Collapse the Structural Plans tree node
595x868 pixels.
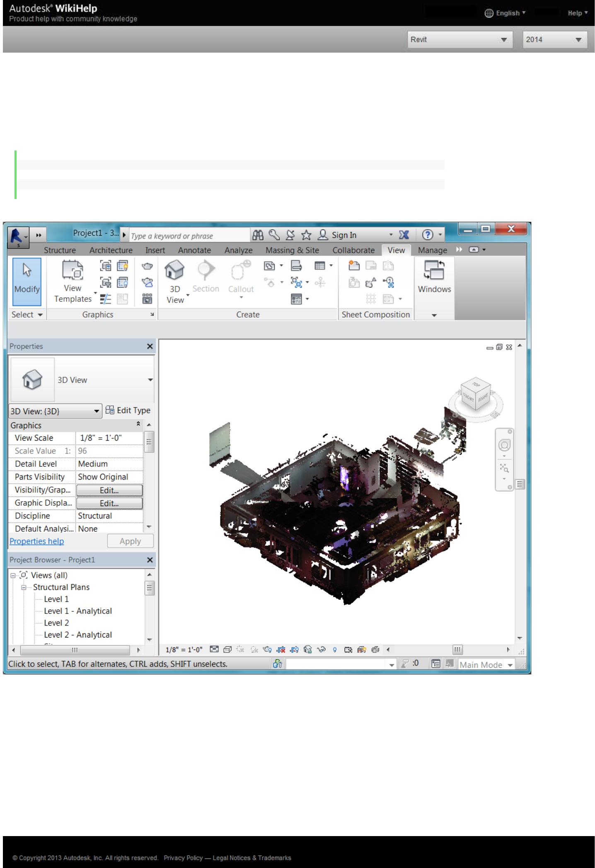pos(24,587)
